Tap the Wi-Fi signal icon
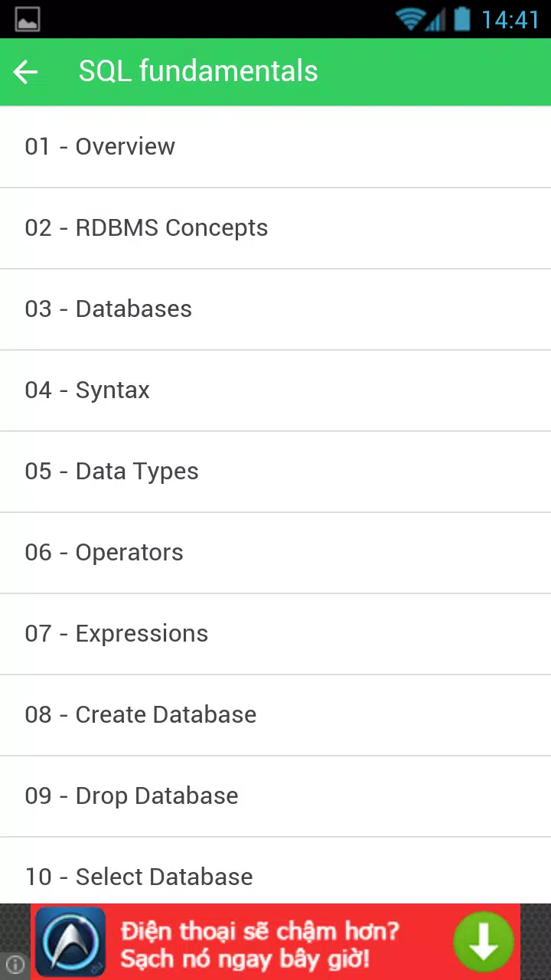The height and width of the screenshot is (980, 551). point(410,19)
